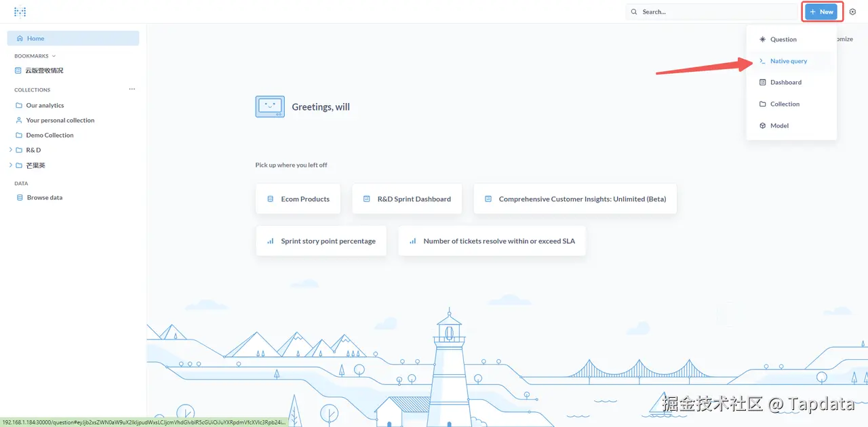Viewport: 868px width, 427px height.
Task: Click the Our analytics folder icon
Action: pos(19,106)
